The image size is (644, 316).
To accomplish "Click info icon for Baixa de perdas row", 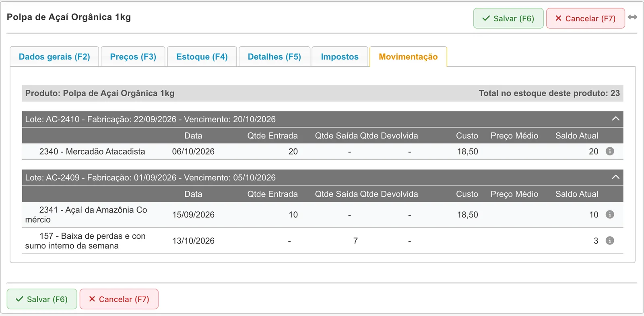I will click(610, 241).
